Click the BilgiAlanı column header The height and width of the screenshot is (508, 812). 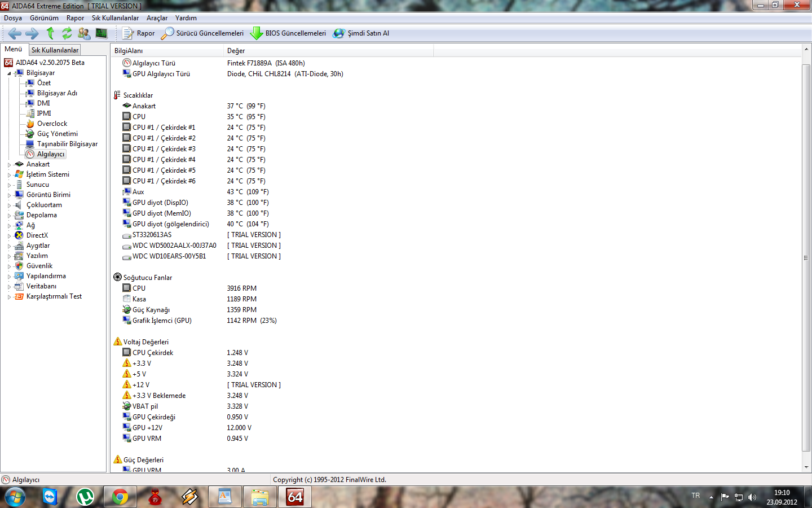167,51
